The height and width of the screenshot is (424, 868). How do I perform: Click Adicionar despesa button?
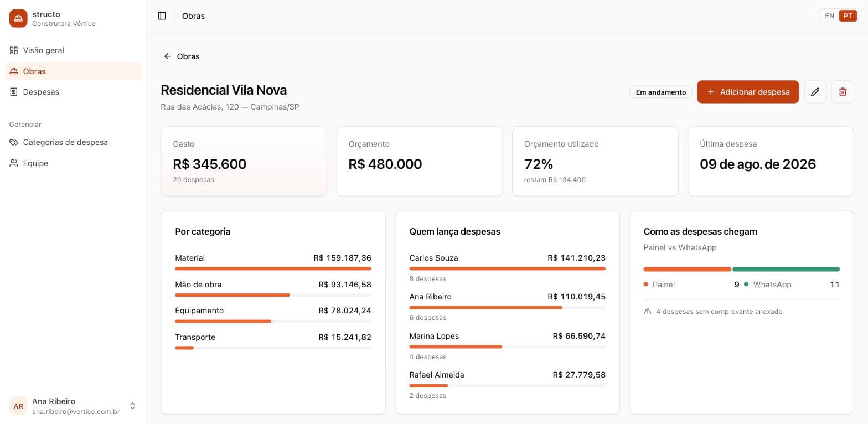(748, 92)
